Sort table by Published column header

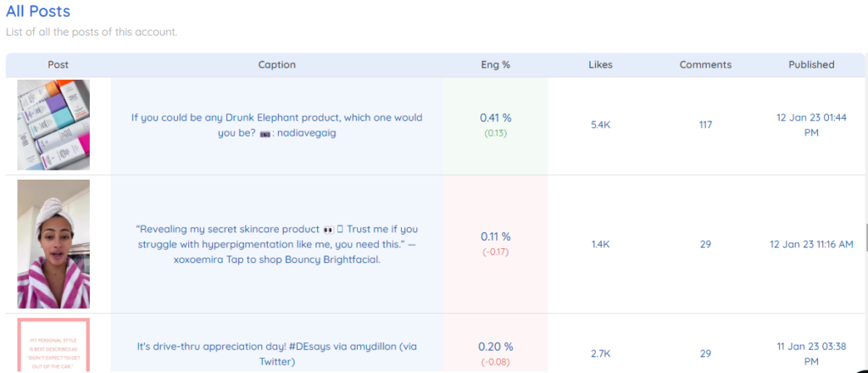point(811,64)
